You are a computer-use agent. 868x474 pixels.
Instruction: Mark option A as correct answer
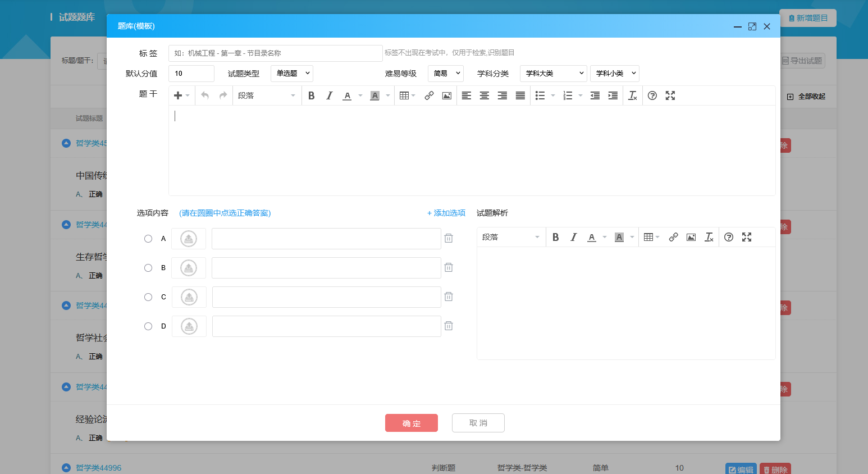tap(148, 239)
